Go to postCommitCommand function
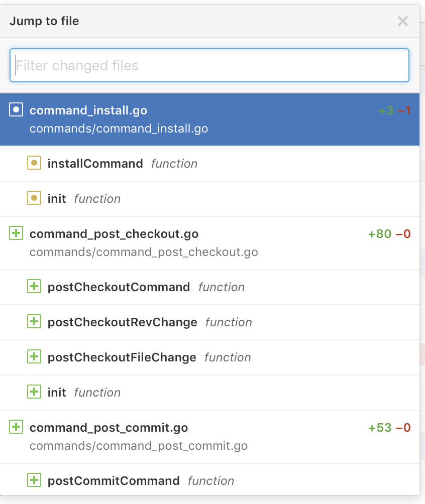The height and width of the screenshot is (504, 425). (x=114, y=481)
